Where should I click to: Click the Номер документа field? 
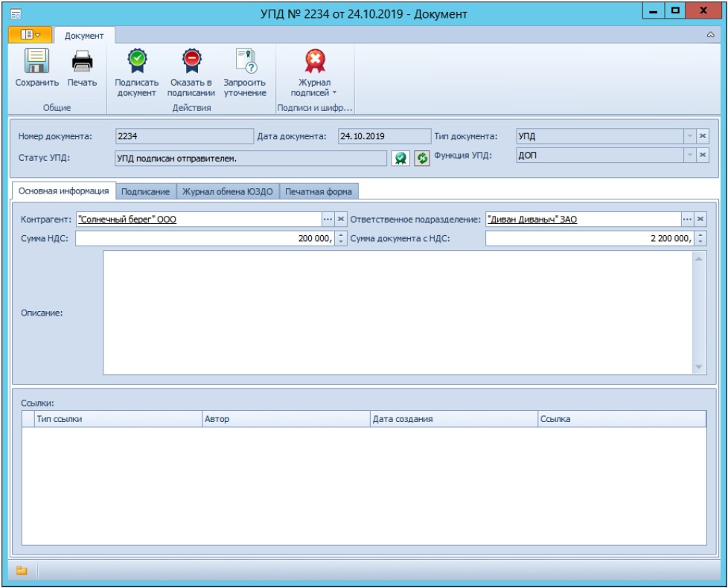point(185,136)
